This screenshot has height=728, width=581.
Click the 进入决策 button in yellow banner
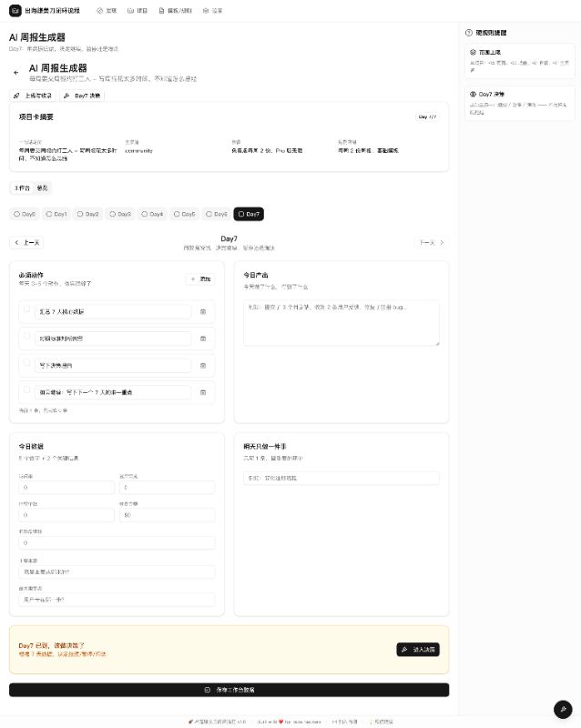418,650
